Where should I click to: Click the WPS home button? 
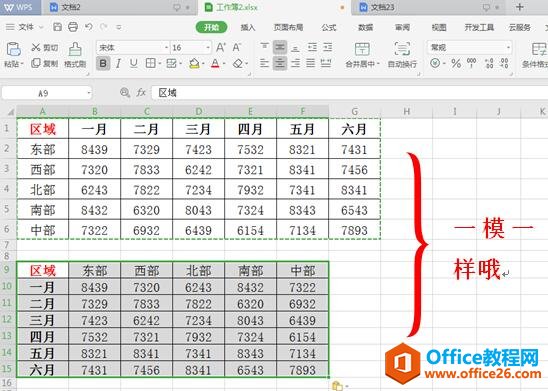point(20,7)
